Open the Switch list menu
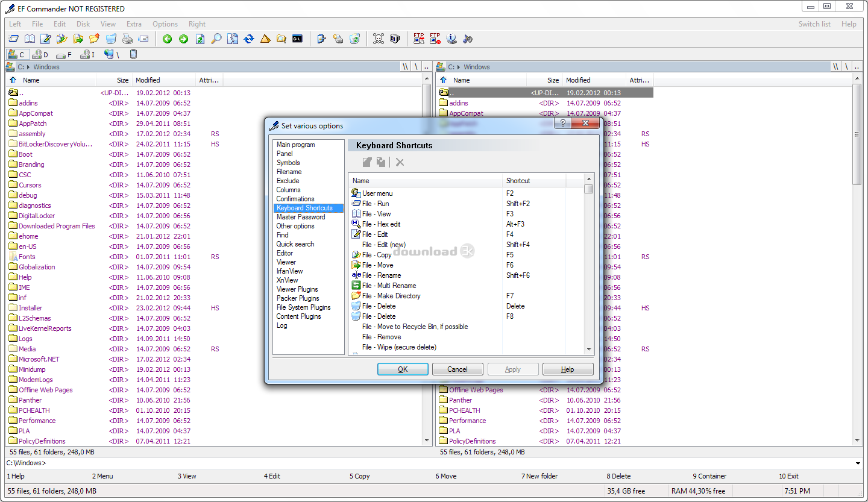This screenshot has width=868, height=502. (x=814, y=24)
